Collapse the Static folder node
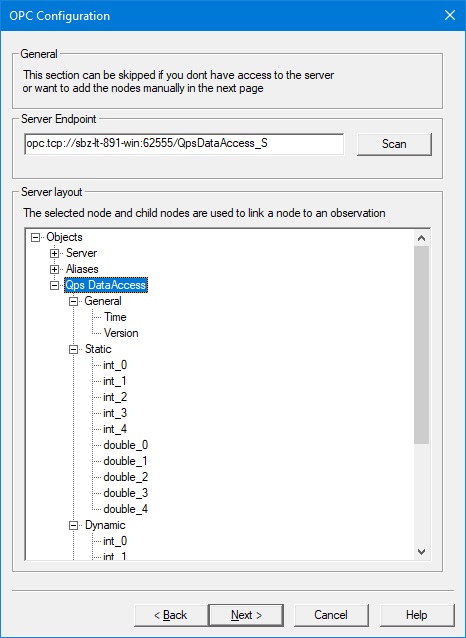Image resolution: width=466 pixels, height=638 pixels. 73,350
